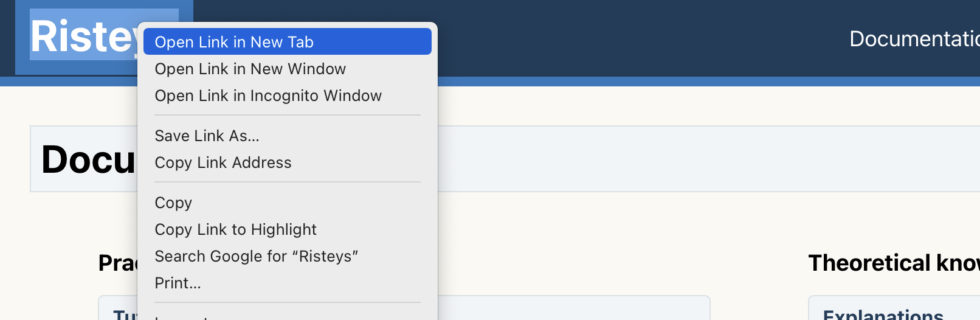Click empty area of dark navy header bar
This screenshot has width=980, height=320.
click(638, 38)
